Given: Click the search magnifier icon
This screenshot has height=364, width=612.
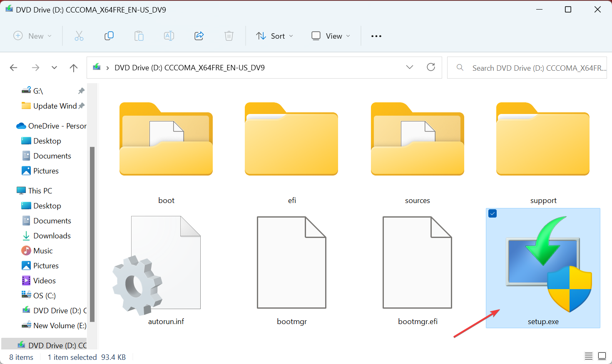Looking at the screenshot, I should point(460,67).
